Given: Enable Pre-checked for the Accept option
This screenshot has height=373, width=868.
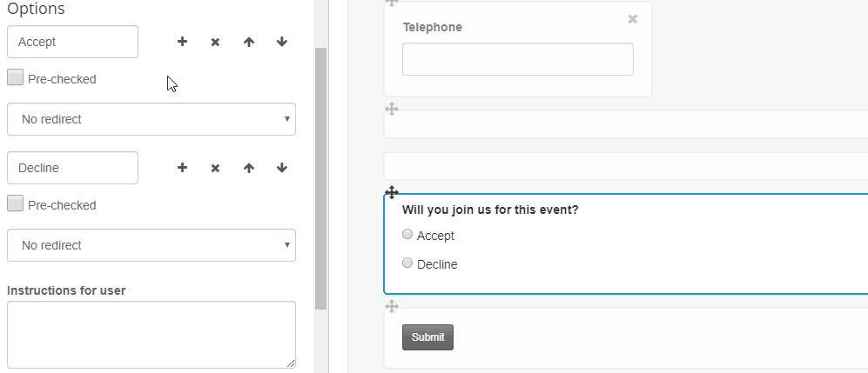Looking at the screenshot, I should [16, 77].
